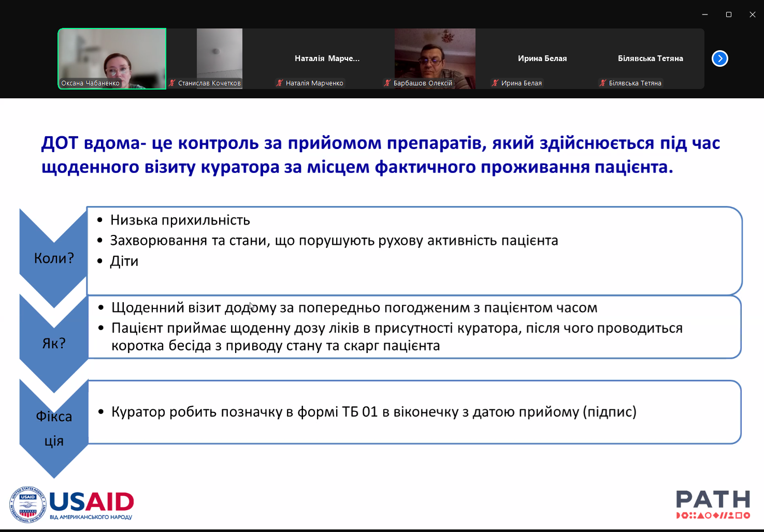Screen dimensions: 764x532
Task: Click the round USAID seal emblem
Action: (28, 505)
